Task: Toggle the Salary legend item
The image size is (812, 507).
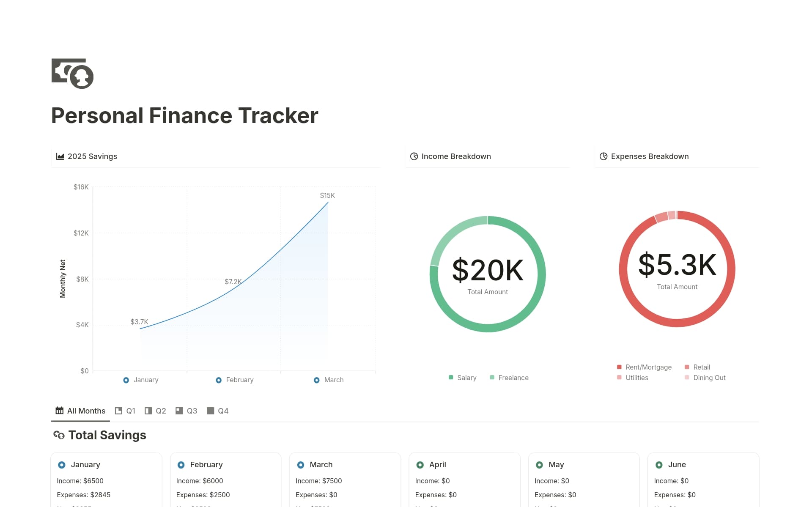Action: click(463, 377)
